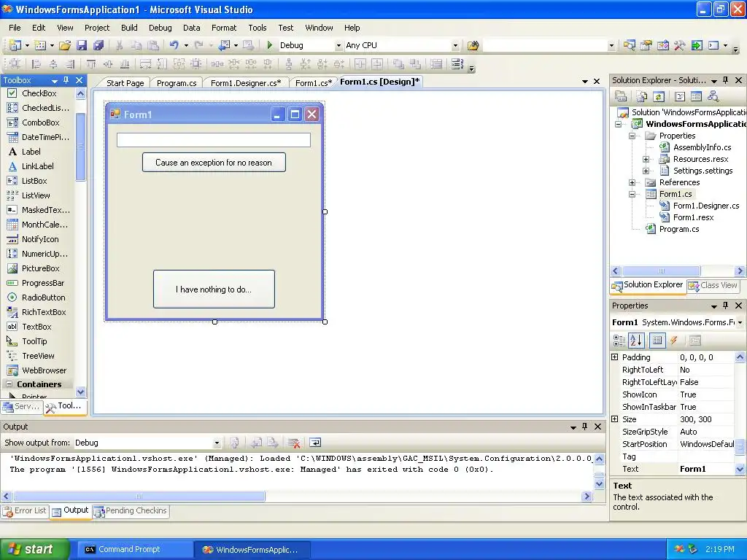The height and width of the screenshot is (560, 747).
Task: Switch to Command Prompt in taskbar
Action: point(135,550)
